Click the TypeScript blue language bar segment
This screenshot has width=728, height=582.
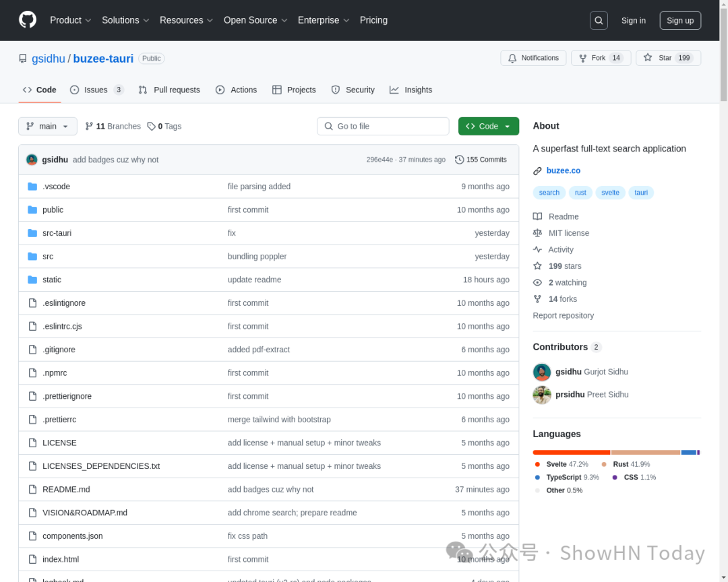pyautogui.click(x=688, y=453)
